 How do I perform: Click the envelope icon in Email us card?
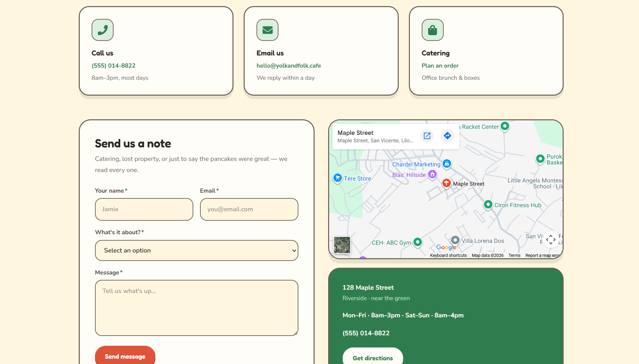tap(267, 30)
